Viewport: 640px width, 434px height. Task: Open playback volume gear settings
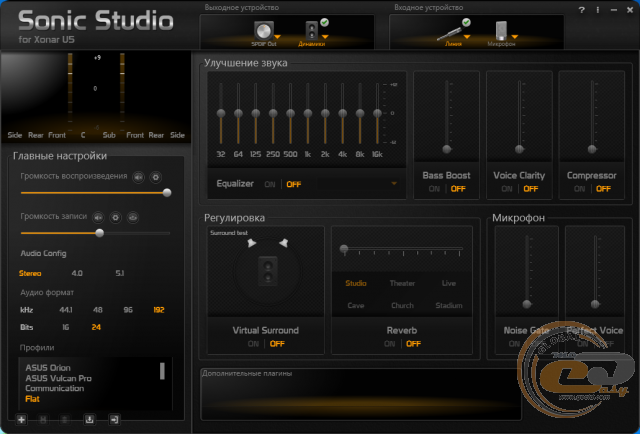click(x=156, y=177)
